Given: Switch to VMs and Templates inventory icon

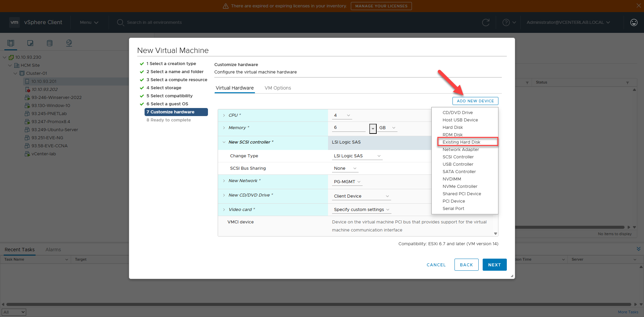Looking at the screenshot, I should (30, 43).
